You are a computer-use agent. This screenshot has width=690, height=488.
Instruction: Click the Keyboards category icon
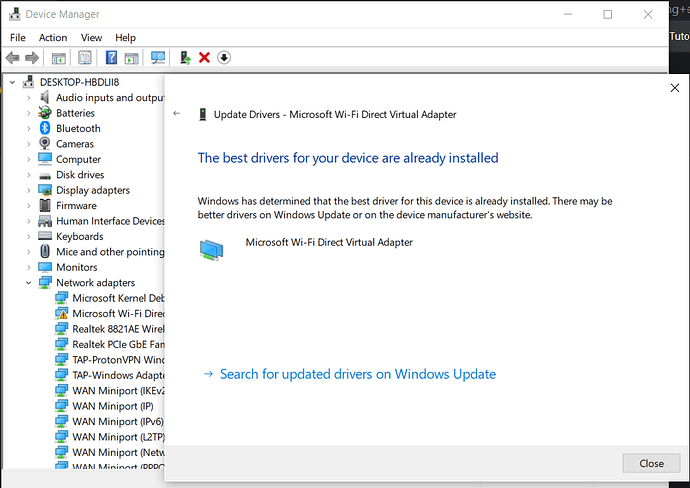tap(44, 236)
